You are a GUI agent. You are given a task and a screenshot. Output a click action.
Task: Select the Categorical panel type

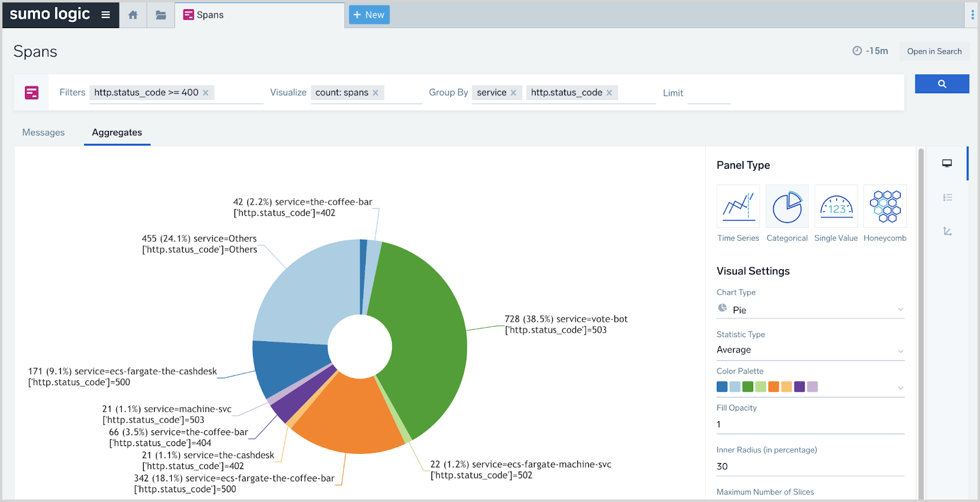[x=787, y=207]
